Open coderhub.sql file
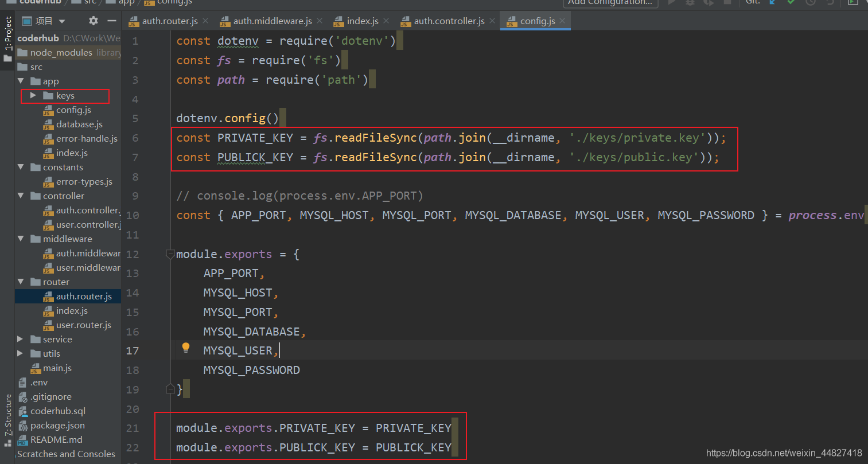Screen dimensions: 868x464 coord(58,411)
